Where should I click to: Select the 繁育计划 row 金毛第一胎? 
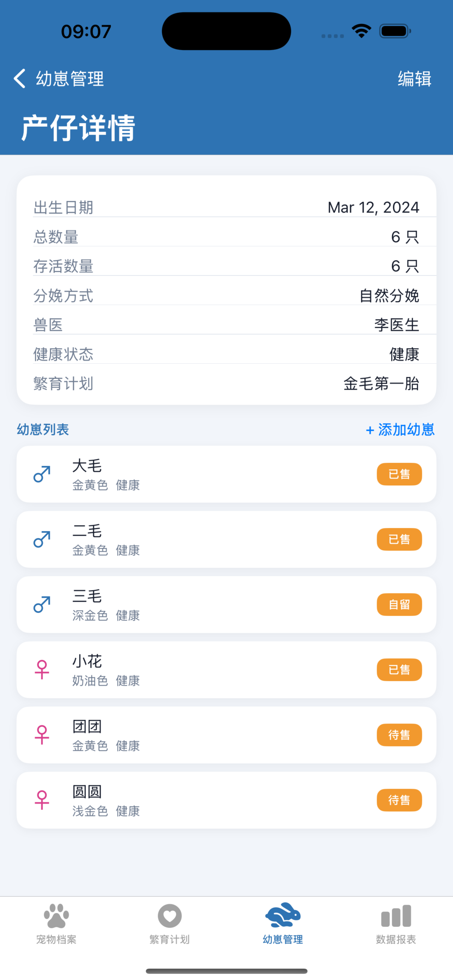point(226,383)
